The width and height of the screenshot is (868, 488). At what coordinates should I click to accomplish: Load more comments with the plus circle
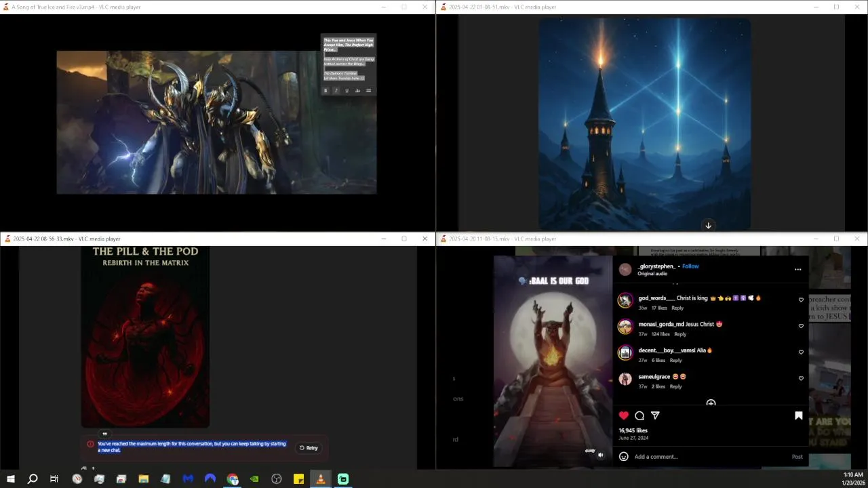tap(711, 403)
